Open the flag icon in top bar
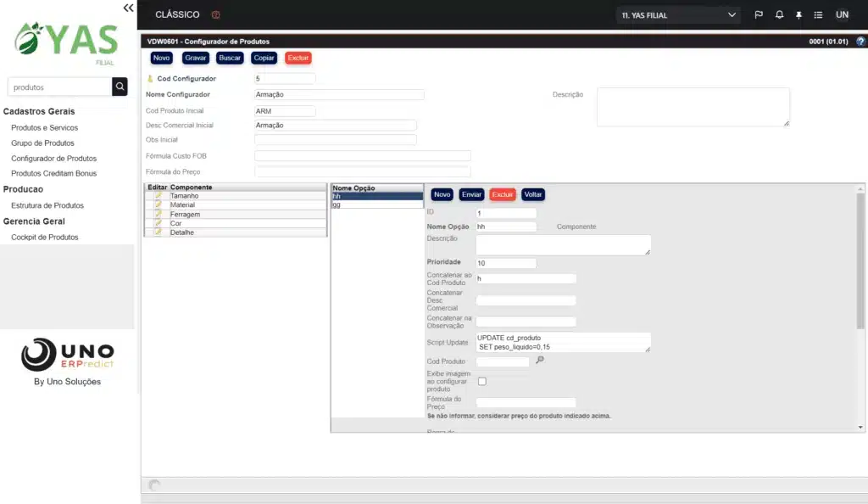Screen dimensions: 868x504 759,15
